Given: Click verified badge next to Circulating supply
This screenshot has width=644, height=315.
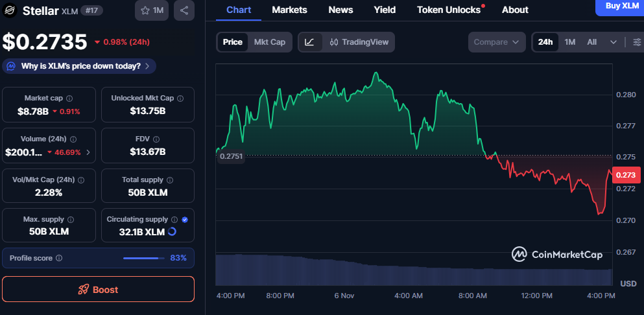Looking at the screenshot, I should tap(185, 220).
